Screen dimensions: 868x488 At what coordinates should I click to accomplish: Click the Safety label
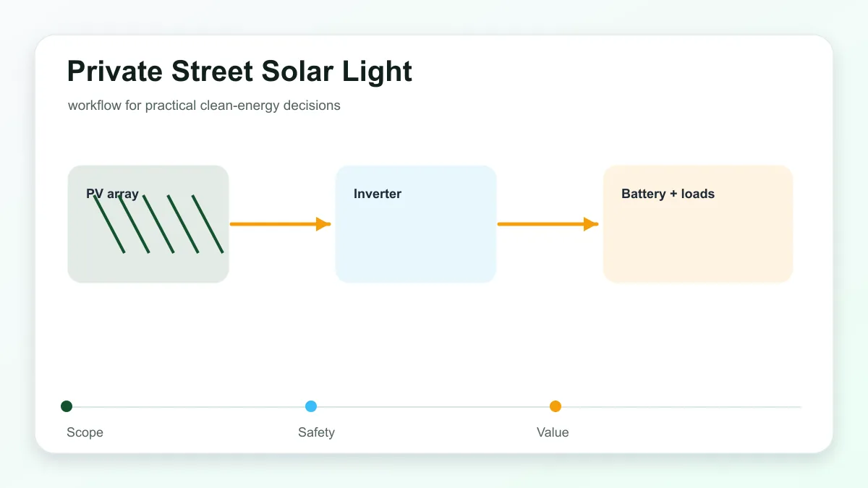click(x=316, y=432)
